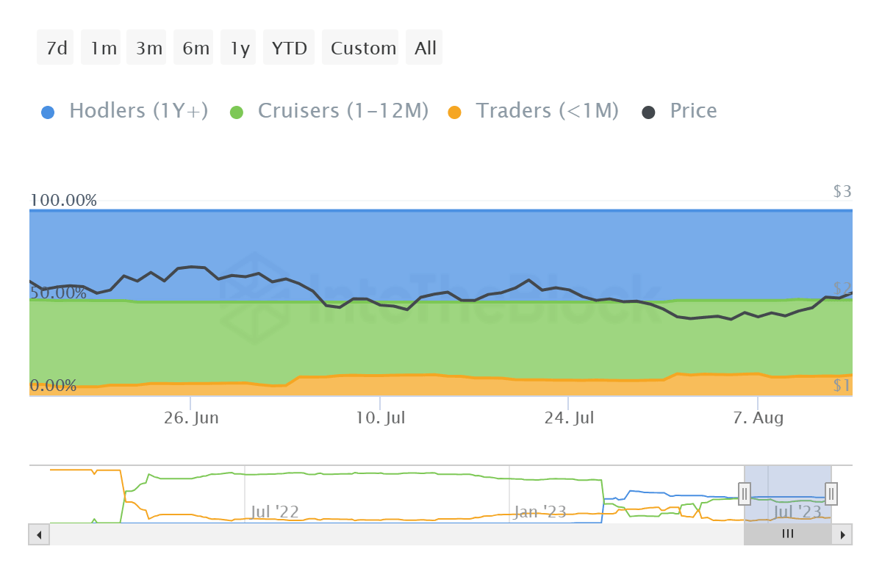Click the grip marks on the scrollbar thumb
882x588 pixels.
click(x=787, y=534)
